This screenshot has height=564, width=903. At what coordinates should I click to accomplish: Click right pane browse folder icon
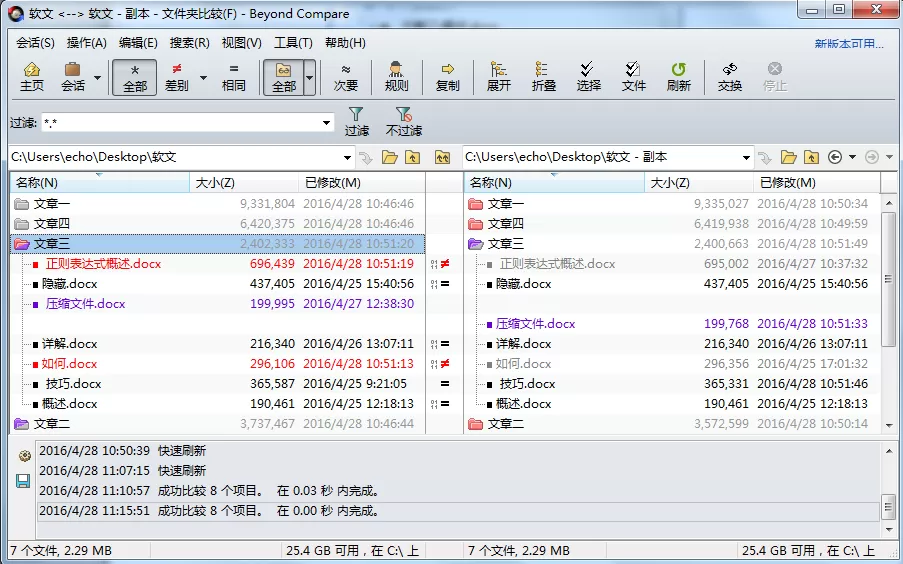788,157
